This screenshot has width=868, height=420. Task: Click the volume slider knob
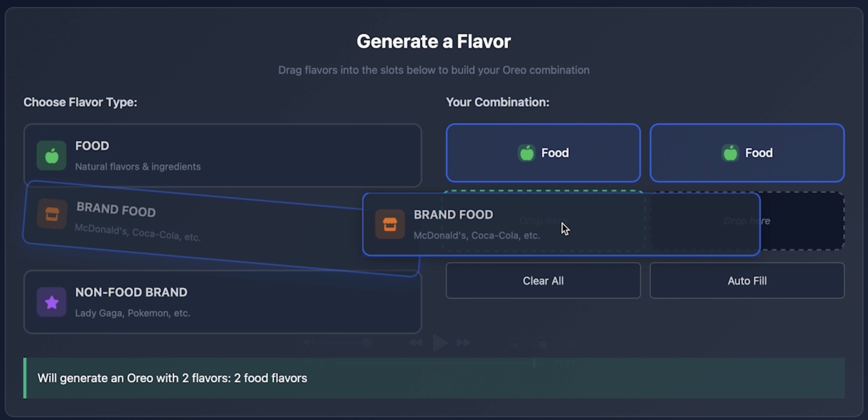click(x=367, y=342)
